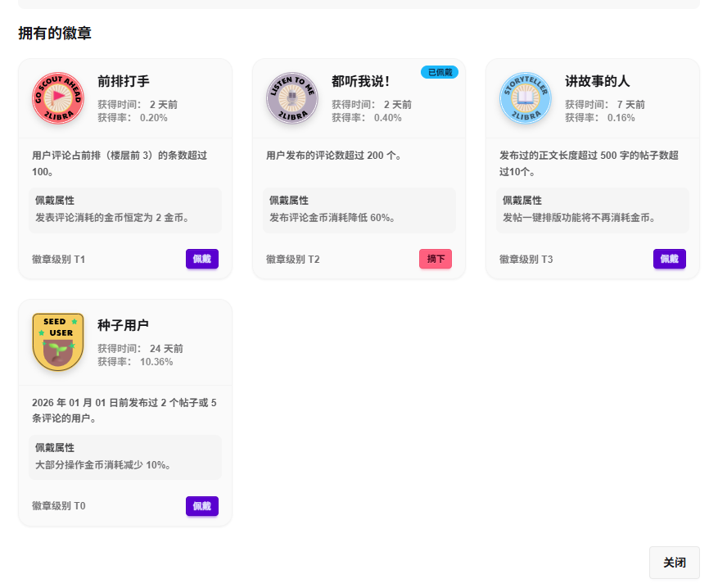
Task: Select the 讲故事的人 badge title
Action: point(598,81)
